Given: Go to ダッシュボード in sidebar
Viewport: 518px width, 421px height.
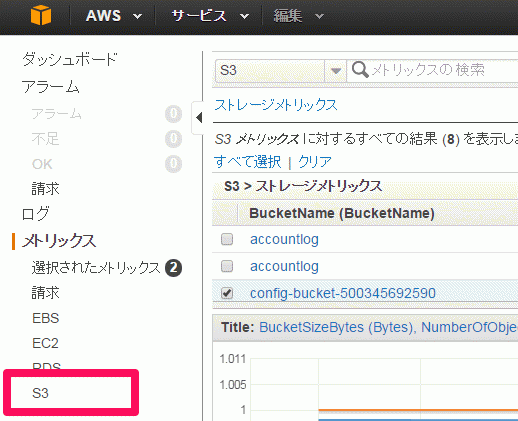Looking at the screenshot, I should pyautogui.click(x=70, y=59).
